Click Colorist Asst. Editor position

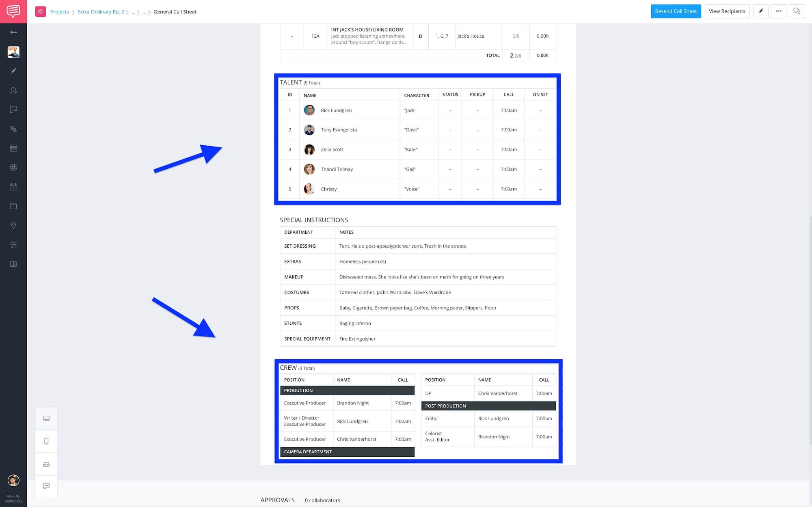pyautogui.click(x=437, y=437)
